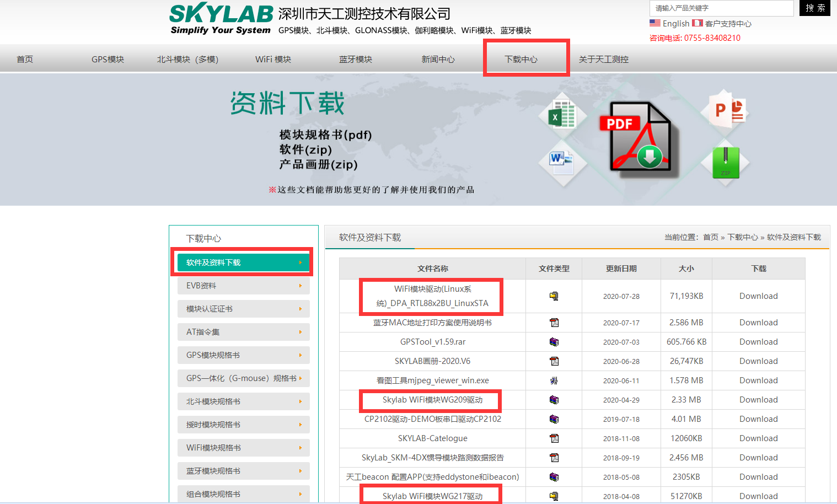
Task: Expand the EVB资料 sidebar category
Action: (x=243, y=286)
